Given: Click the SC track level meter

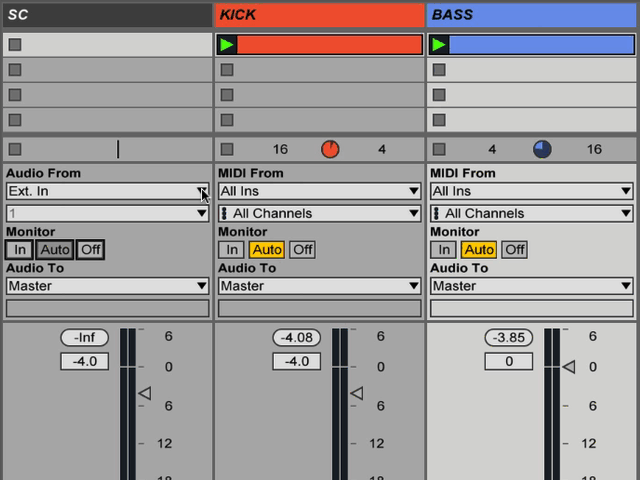Looking at the screenshot, I should 128,404.
